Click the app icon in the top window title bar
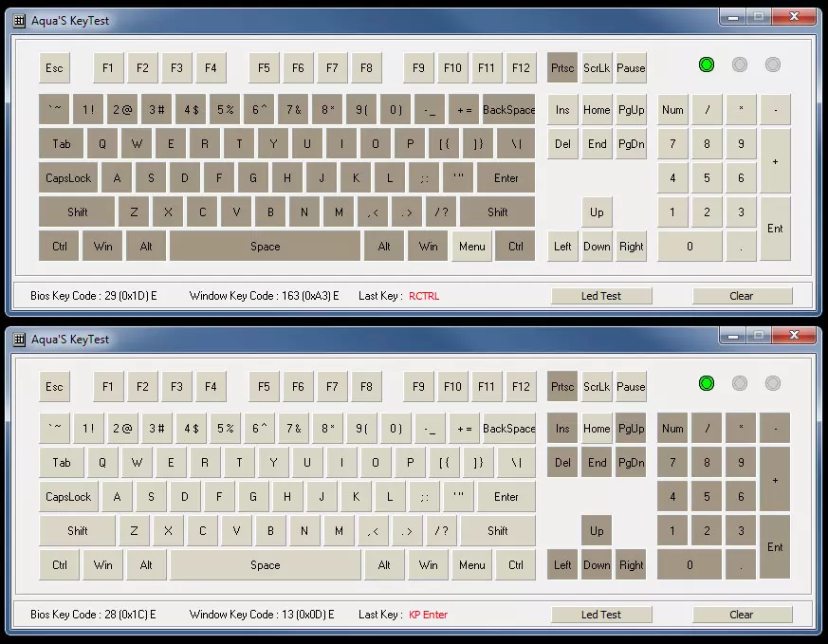This screenshot has height=644, width=828. (x=19, y=21)
